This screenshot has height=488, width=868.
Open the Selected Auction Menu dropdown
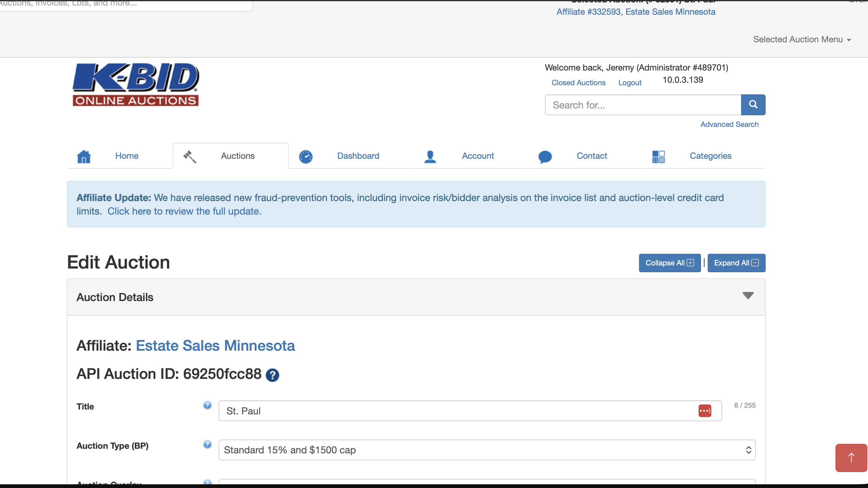(802, 40)
